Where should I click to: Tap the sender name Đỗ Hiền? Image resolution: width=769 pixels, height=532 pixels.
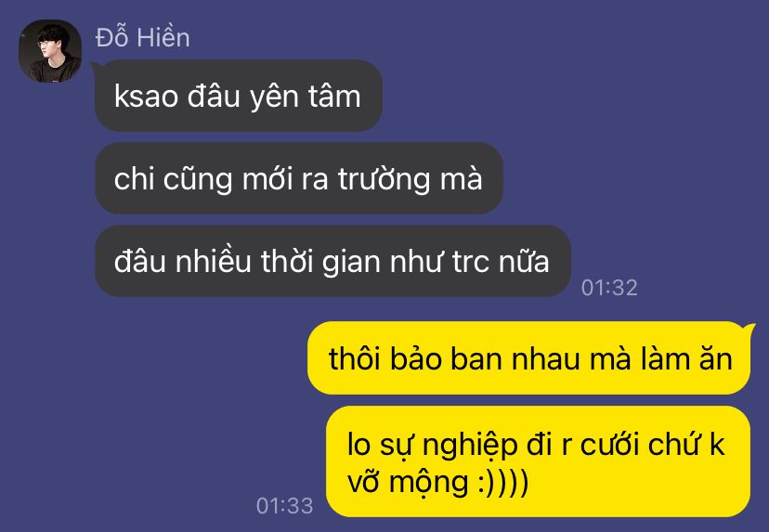tap(143, 37)
